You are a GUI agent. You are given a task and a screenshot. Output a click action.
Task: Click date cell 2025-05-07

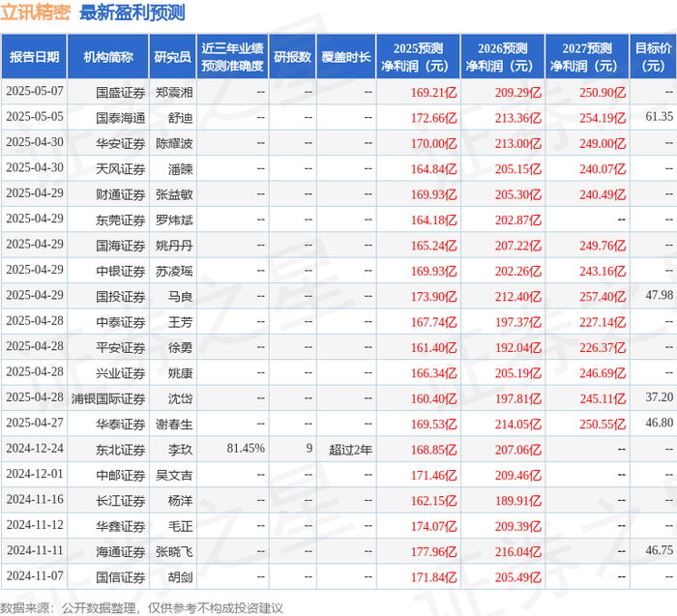35,91
